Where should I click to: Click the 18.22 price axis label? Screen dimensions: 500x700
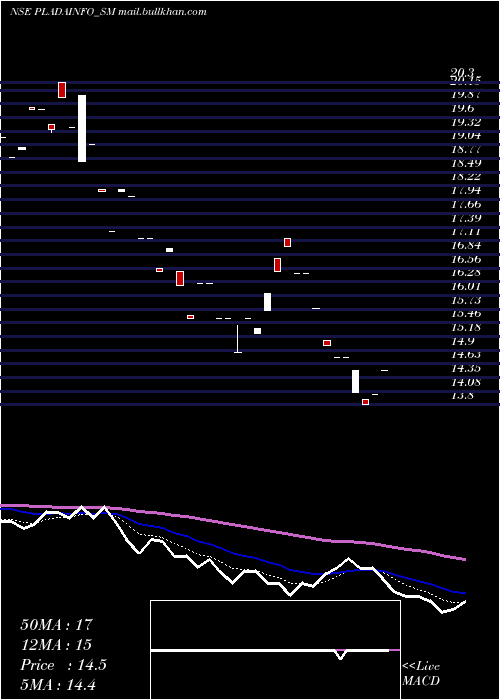coord(466,177)
